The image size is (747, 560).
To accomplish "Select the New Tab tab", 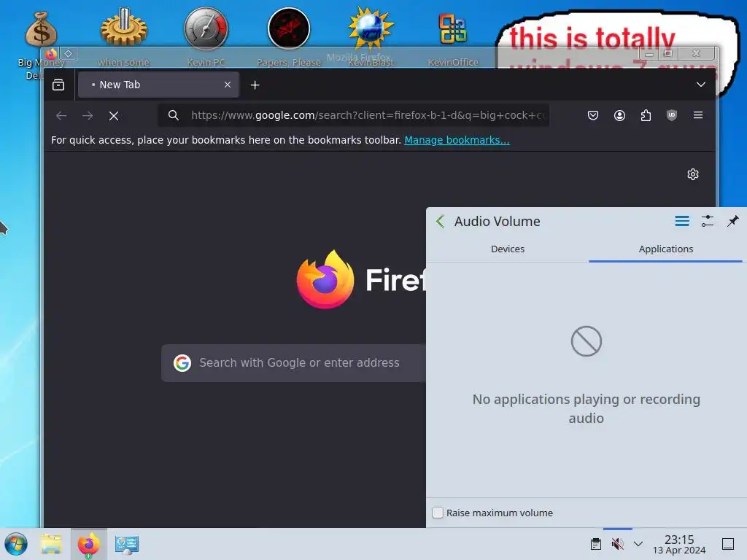I will (x=158, y=85).
